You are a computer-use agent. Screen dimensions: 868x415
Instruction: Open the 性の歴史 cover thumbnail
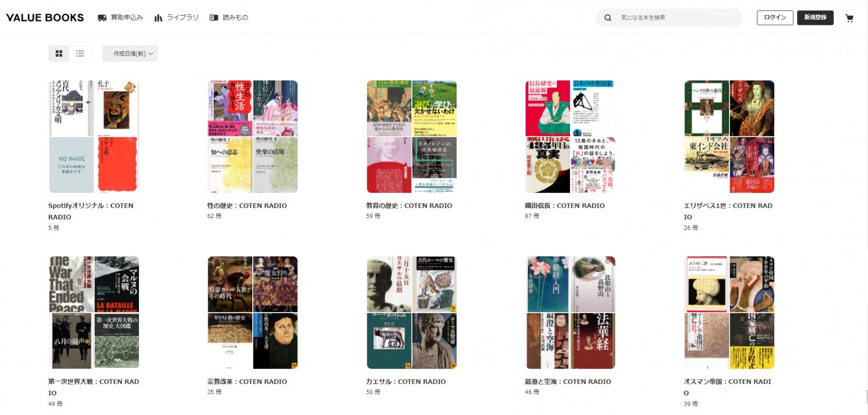[x=253, y=137]
